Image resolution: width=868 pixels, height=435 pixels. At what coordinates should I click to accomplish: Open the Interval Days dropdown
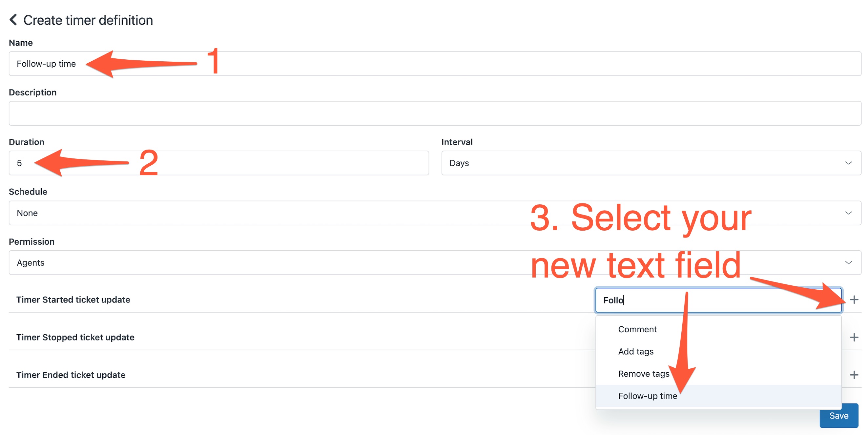[651, 163]
